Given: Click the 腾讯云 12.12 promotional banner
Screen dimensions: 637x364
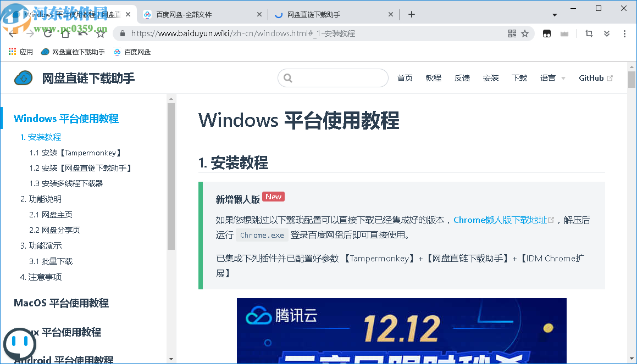Looking at the screenshot, I should coord(401,329).
